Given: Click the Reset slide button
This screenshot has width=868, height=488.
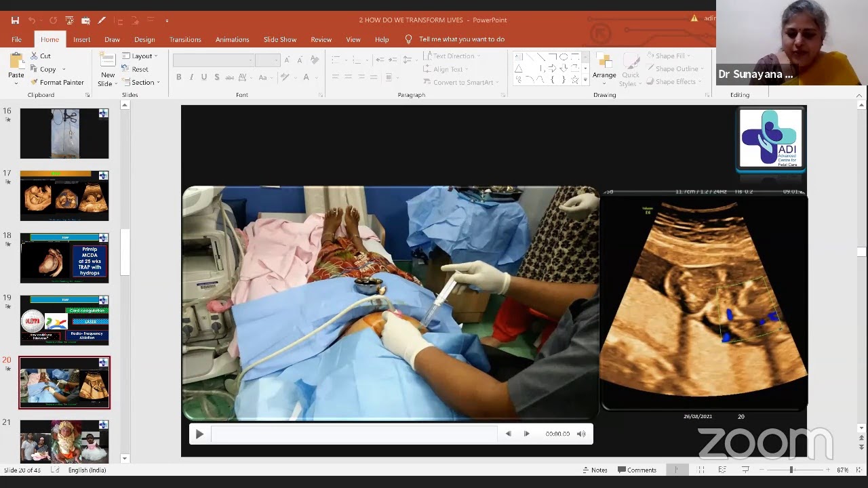Looking at the screenshot, I should point(135,69).
